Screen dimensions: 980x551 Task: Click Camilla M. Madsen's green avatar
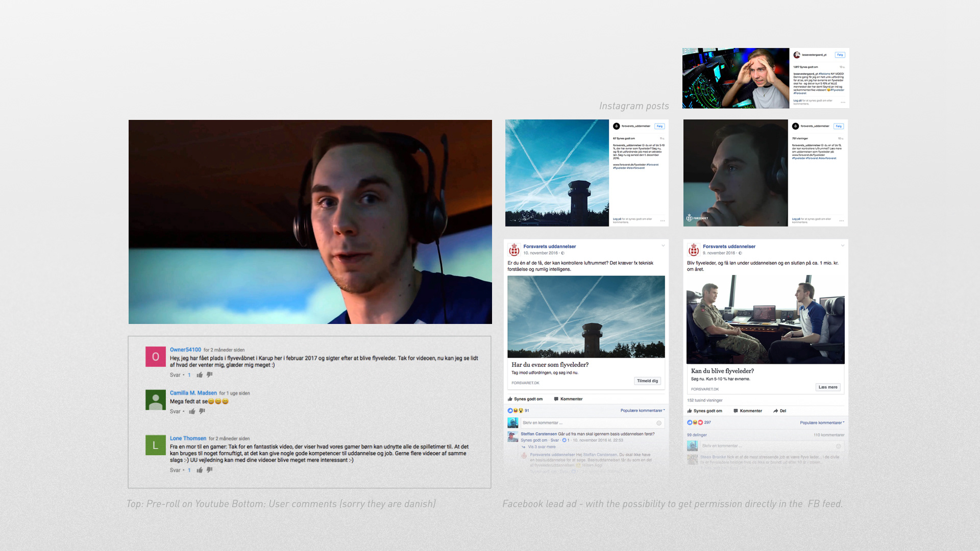click(156, 400)
